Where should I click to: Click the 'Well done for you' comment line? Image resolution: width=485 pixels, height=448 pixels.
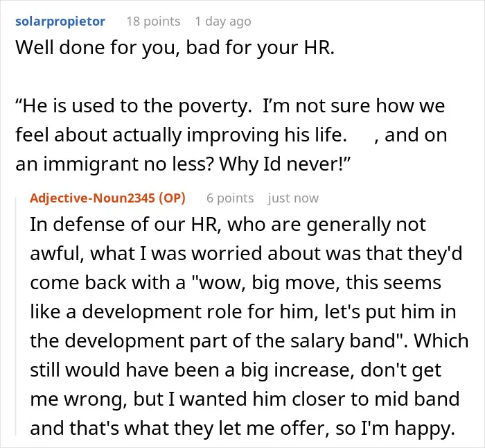(175, 48)
